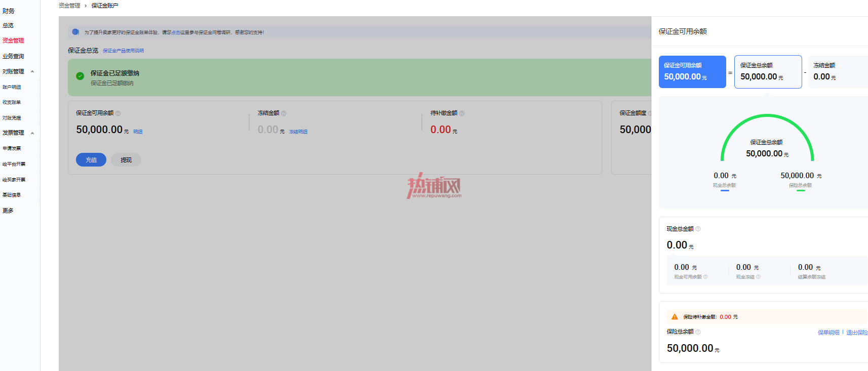The height and width of the screenshot is (371, 868).
Task: Click the blue 充值 button
Action: pos(91,160)
